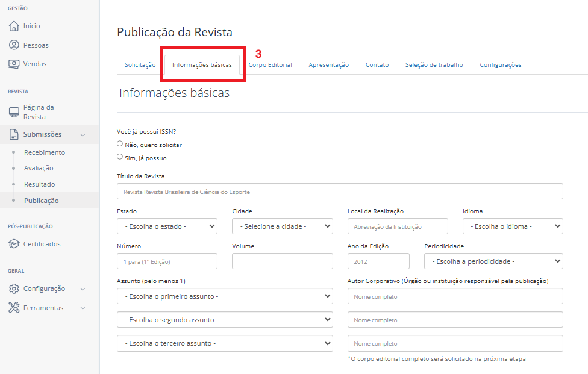The image size is (588, 374).
Task: Click the Título da Revista field
Action: (x=340, y=191)
